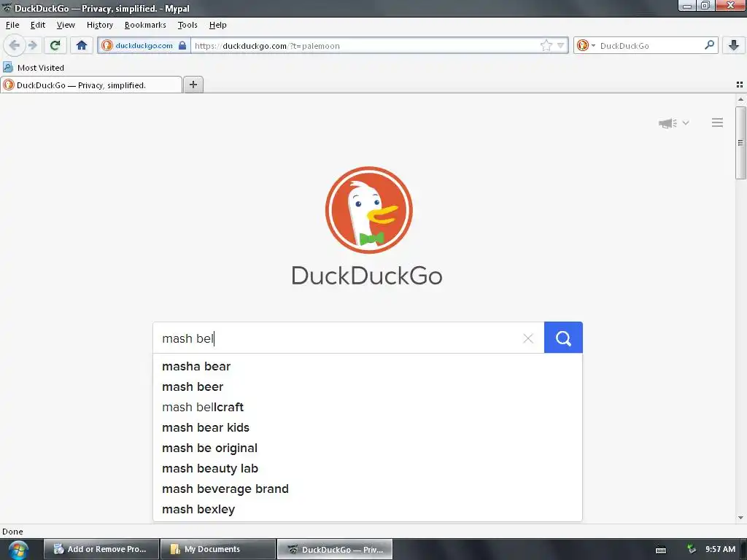Open the File menu
This screenshot has height=560, width=747.
[x=12, y=25]
